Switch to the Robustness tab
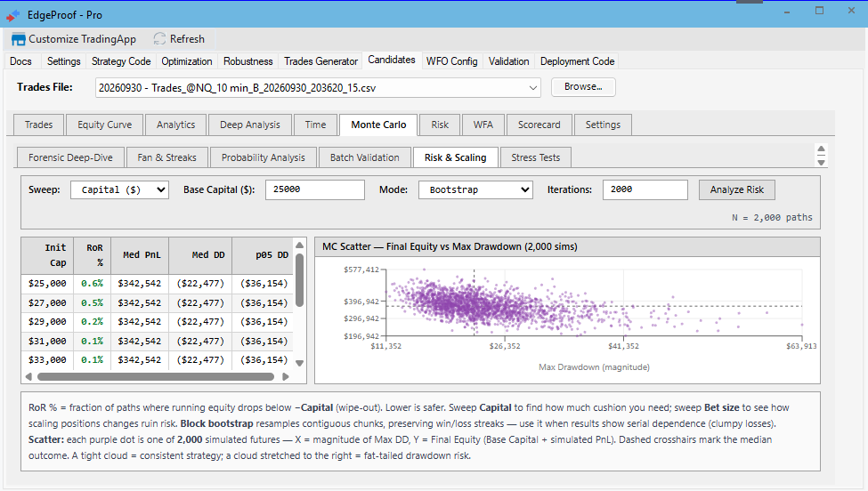Viewport: 868px width, 491px height. [248, 61]
